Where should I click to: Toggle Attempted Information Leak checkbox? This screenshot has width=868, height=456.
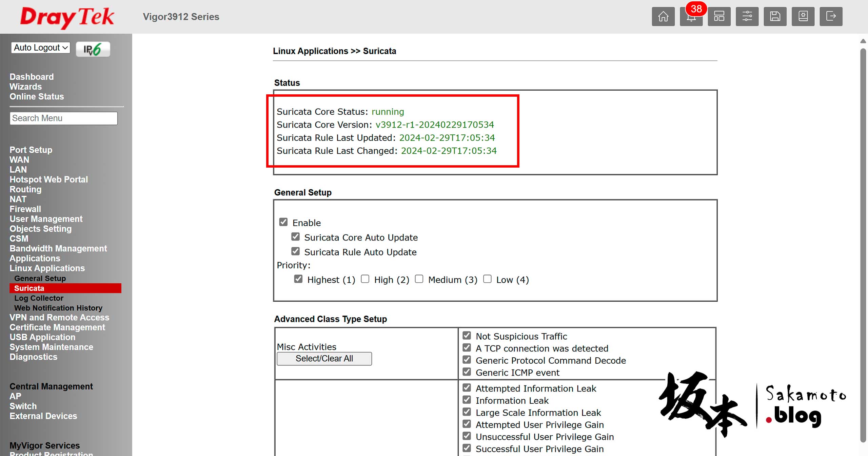coord(467,387)
